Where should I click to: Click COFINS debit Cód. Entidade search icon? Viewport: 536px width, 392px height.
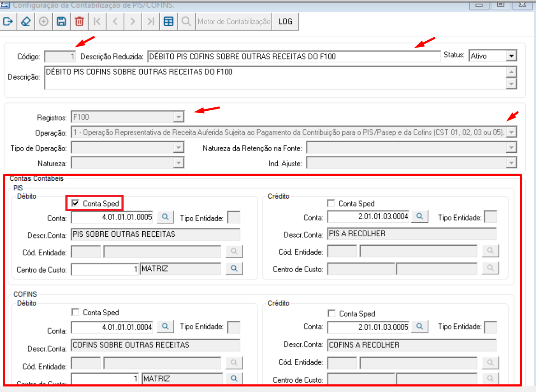(234, 363)
